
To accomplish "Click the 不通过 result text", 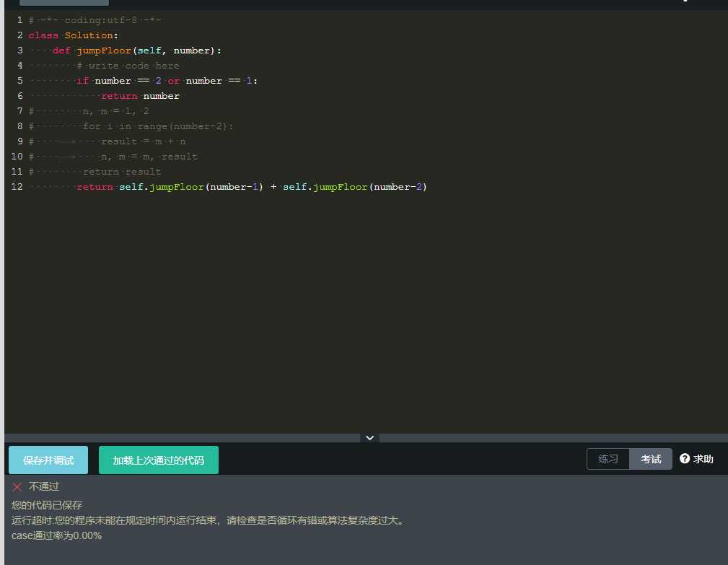I will 43,486.
